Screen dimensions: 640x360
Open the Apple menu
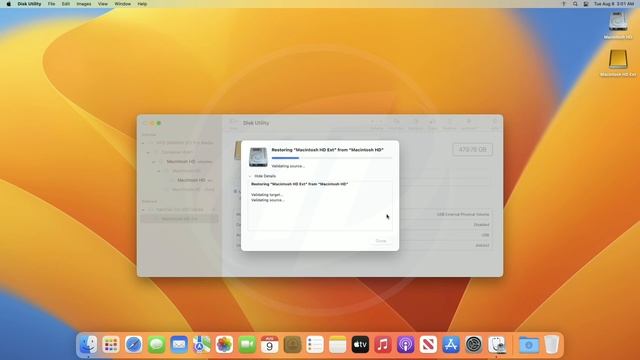[9, 4]
